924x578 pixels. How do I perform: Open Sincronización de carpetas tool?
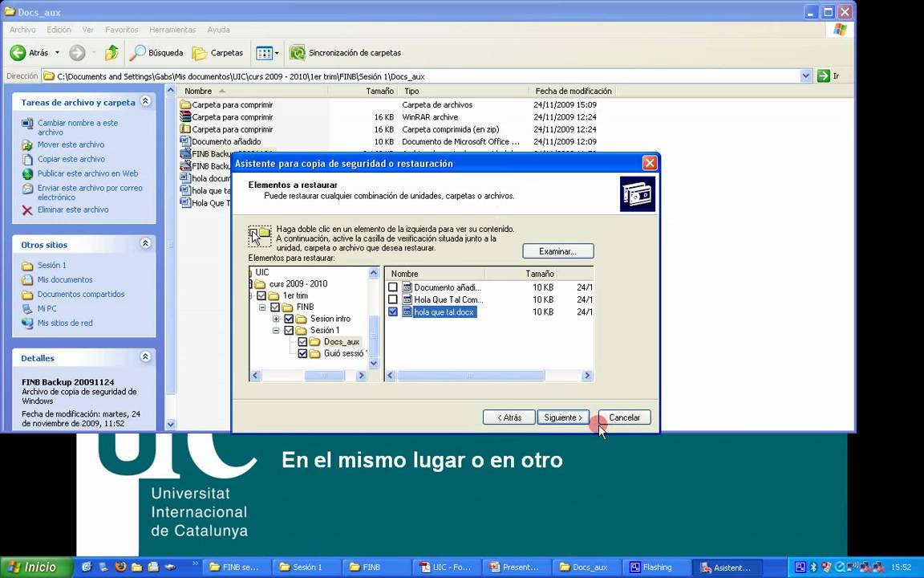[x=346, y=53]
